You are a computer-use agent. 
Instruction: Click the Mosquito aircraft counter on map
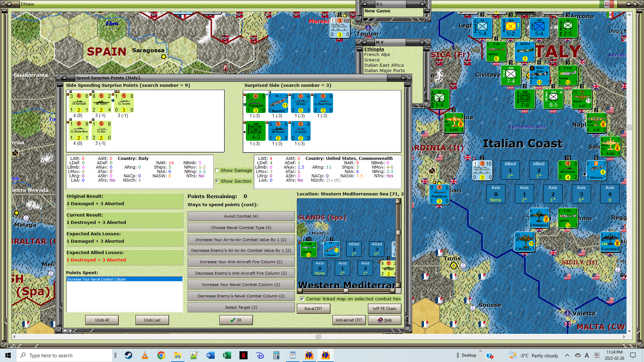click(x=525, y=242)
